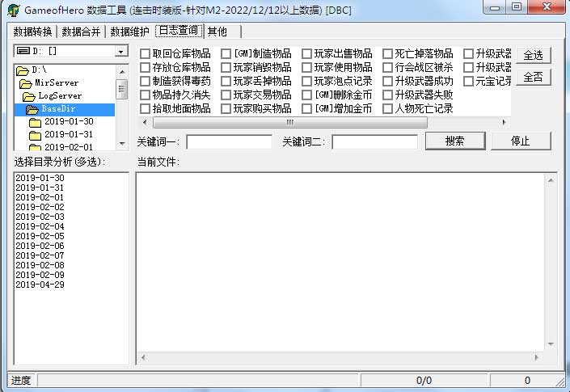
Task: Enable 玩家丢掉物品 checkbox
Action: [x=226, y=82]
